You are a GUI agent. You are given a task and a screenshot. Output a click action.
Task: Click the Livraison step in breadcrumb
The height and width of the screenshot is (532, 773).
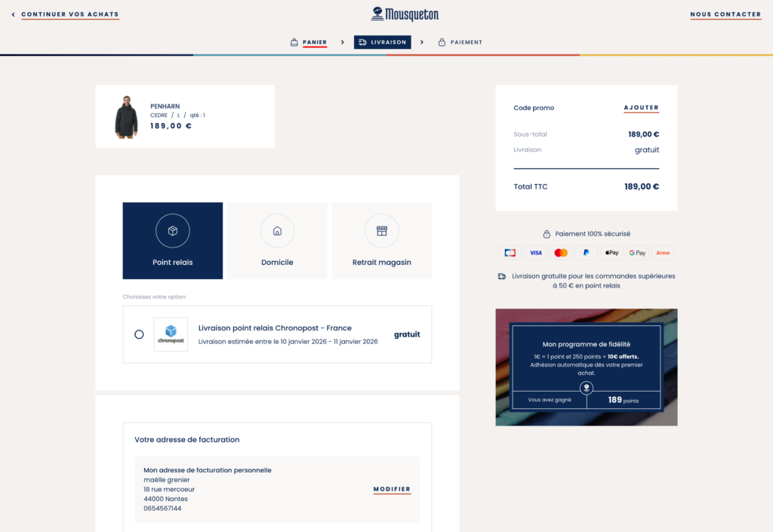[383, 42]
